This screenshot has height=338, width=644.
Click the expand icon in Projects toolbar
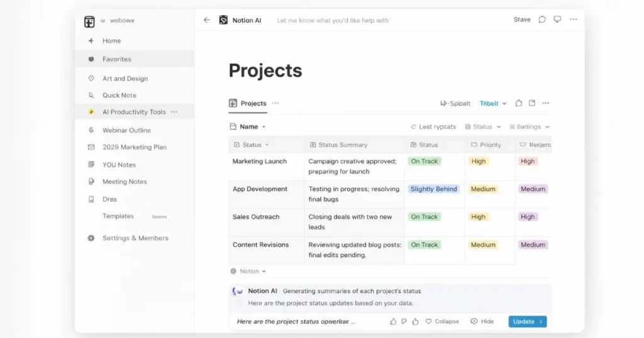pyautogui.click(x=532, y=104)
